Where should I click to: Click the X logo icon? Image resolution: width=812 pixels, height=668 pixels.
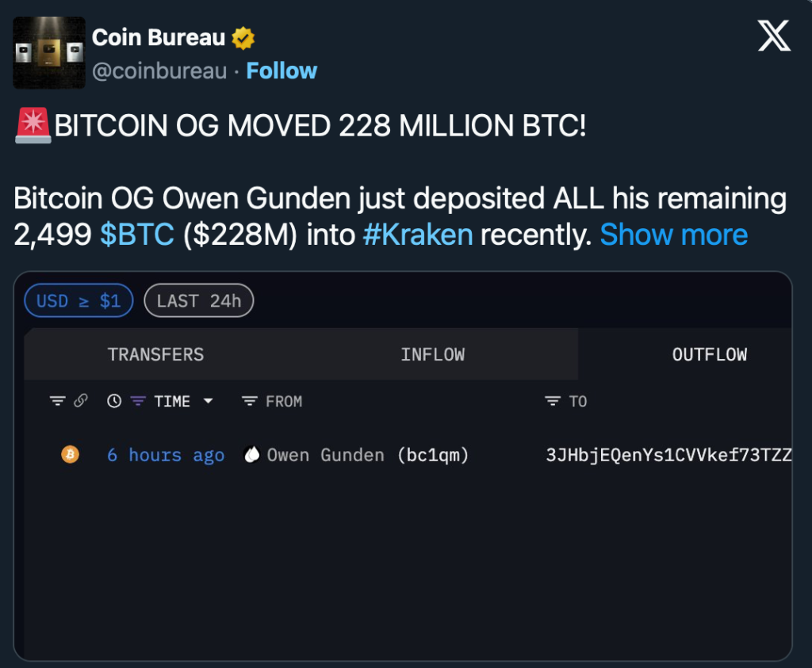(x=774, y=36)
